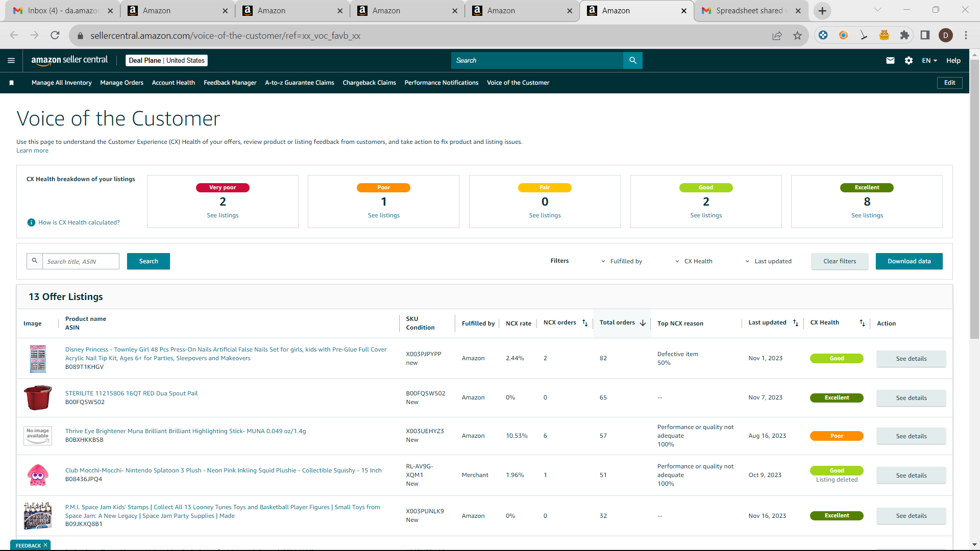Image resolution: width=980 pixels, height=551 pixels.
Task: Click the Search button for title, ASIN
Action: click(x=149, y=261)
